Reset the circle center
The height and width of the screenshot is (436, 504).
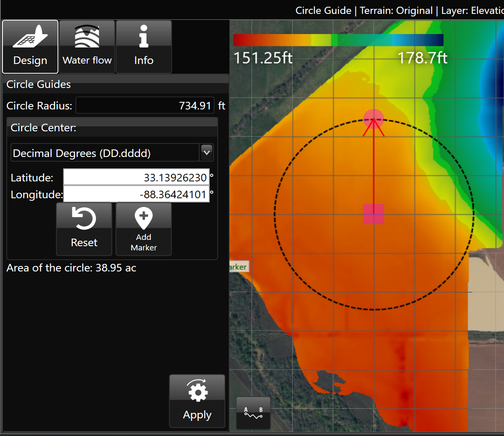[x=84, y=229]
